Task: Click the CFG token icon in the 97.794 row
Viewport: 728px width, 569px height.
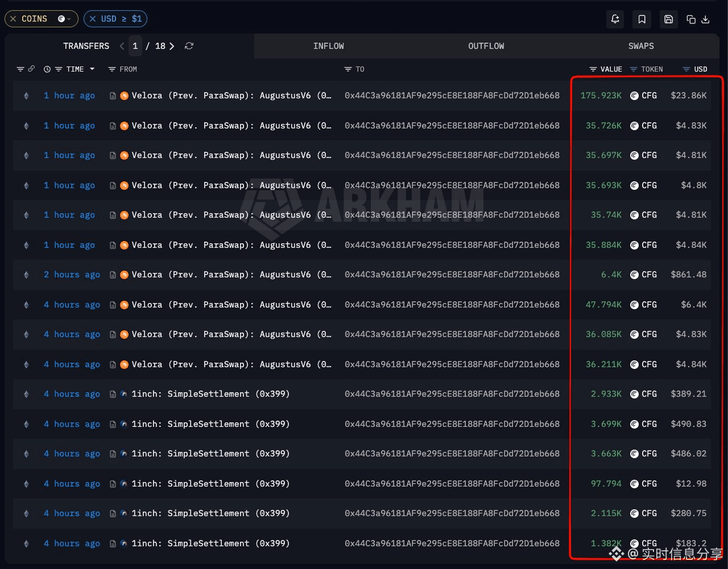Action: (x=634, y=484)
